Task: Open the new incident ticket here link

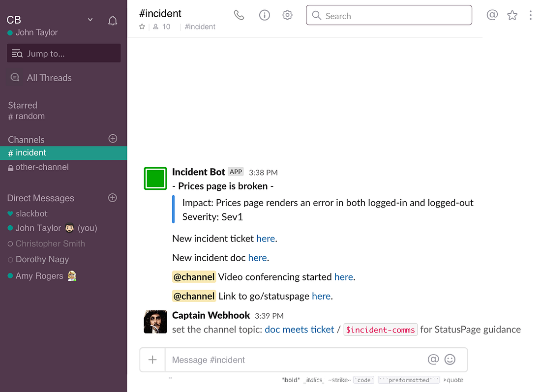Action: pyautogui.click(x=266, y=239)
